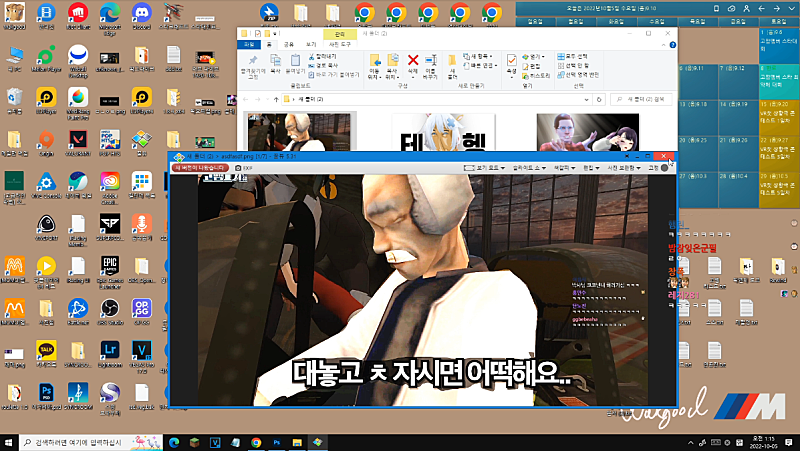Switch to the Share tab in Explorer
The image size is (800, 451).
pos(289,45)
